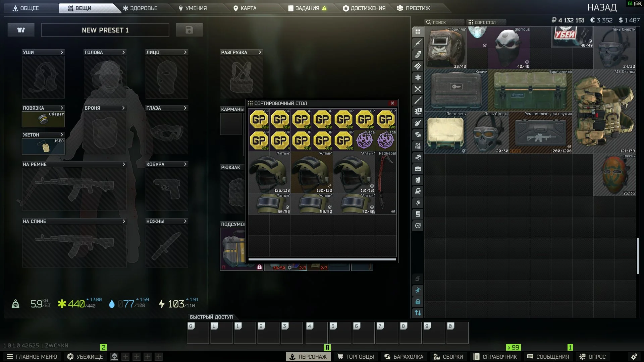
Task: Click the preset save floppy disk icon
Action: tap(189, 30)
